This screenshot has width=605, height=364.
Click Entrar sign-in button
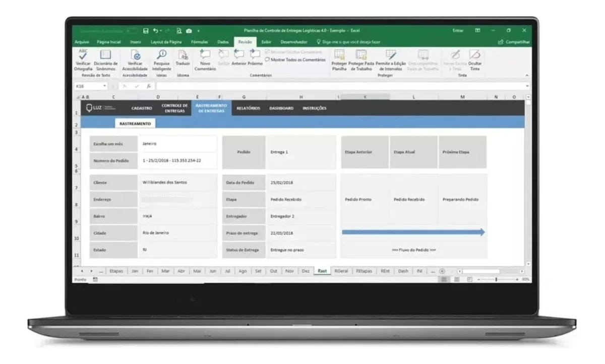[458, 31]
